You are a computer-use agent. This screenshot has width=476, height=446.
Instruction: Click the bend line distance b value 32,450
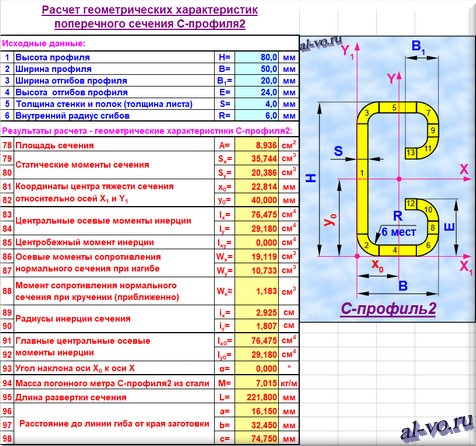pyautogui.click(x=256, y=425)
